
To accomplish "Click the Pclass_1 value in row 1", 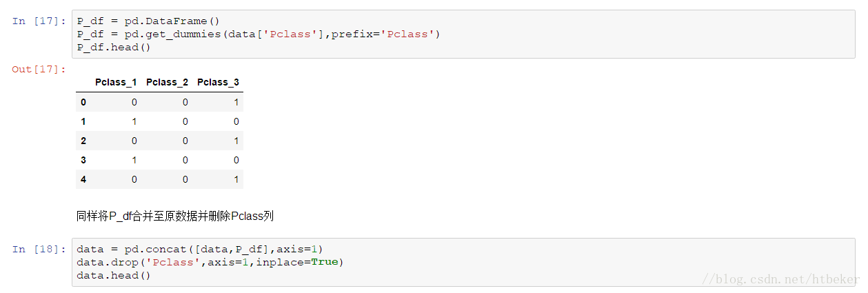I will click(x=134, y=121).
